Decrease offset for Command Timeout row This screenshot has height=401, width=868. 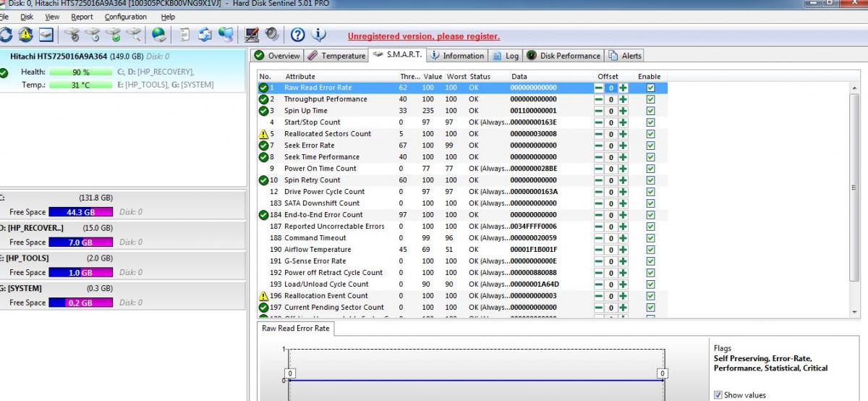[599, 238]
